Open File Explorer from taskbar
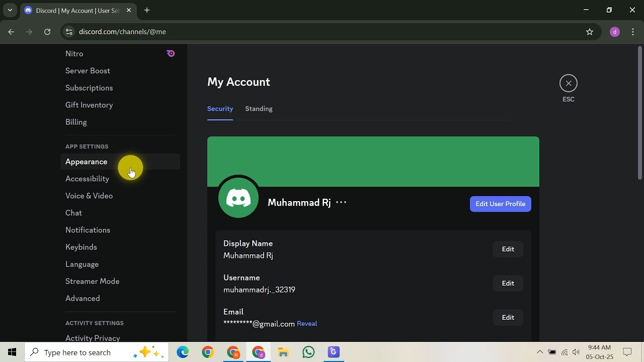The width and height of the screenshot is (644, 362). 283,352
